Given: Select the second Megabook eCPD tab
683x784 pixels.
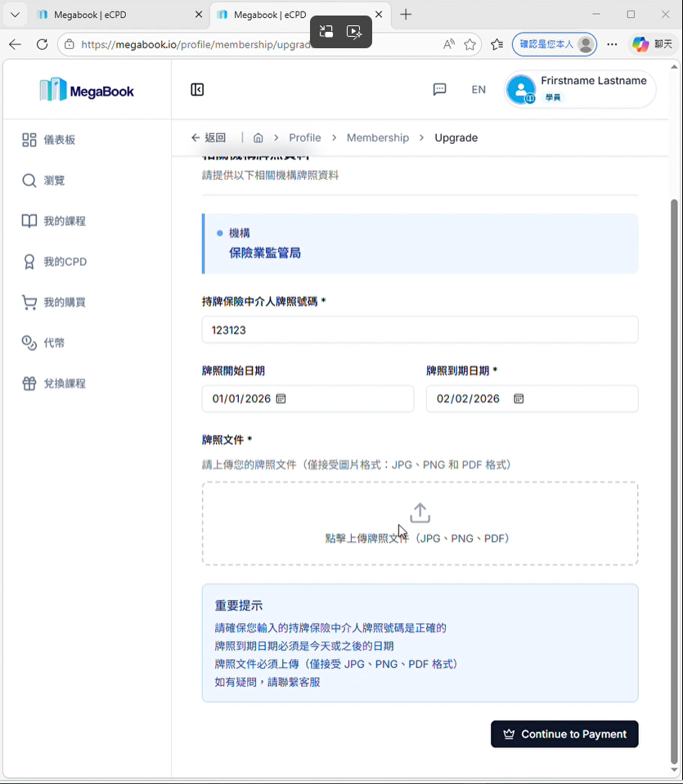Looking at the screenshot, I should [x=299, y=15].
